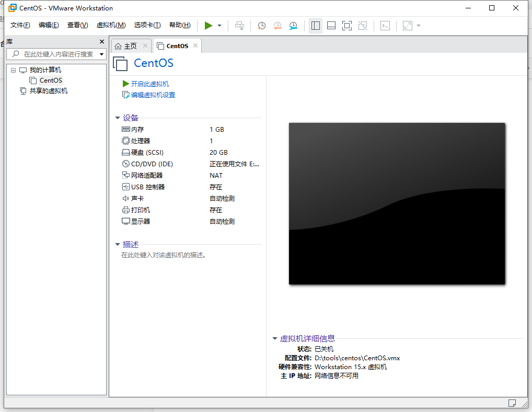The width and height of the screenshot is (532, 412).
Task: Collapse the 设备 section triangle
Action: pyautogui.click(x=118, y=118)
